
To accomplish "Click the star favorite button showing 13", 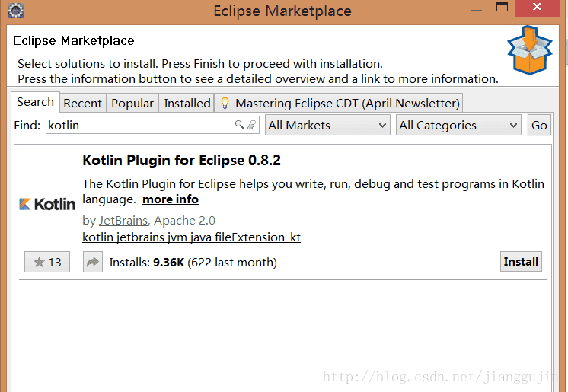I will point(47,263).
